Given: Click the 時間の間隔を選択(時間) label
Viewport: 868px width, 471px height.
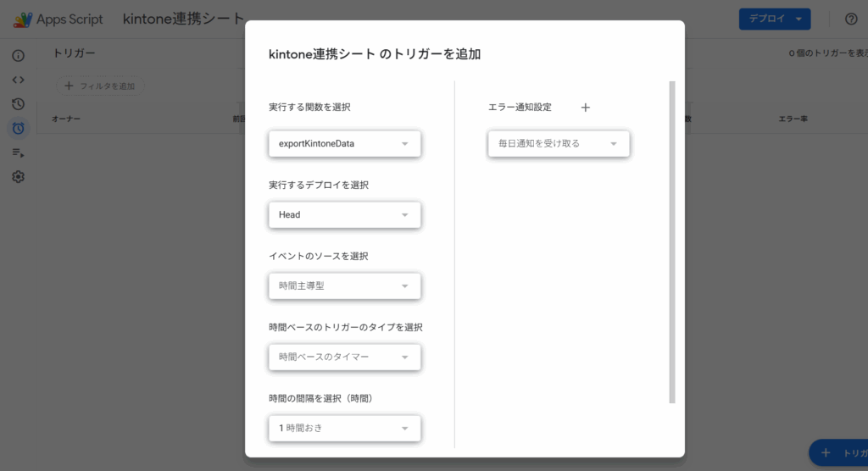Looking at the screenshot, I should pyautogui.click(x=321, y=398).
